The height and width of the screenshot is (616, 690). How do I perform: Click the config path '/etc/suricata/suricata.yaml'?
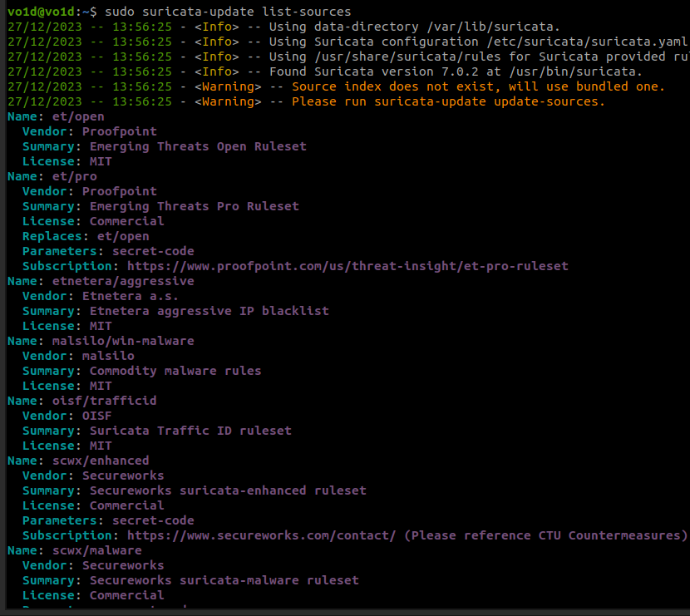click(x=587, y=42)
